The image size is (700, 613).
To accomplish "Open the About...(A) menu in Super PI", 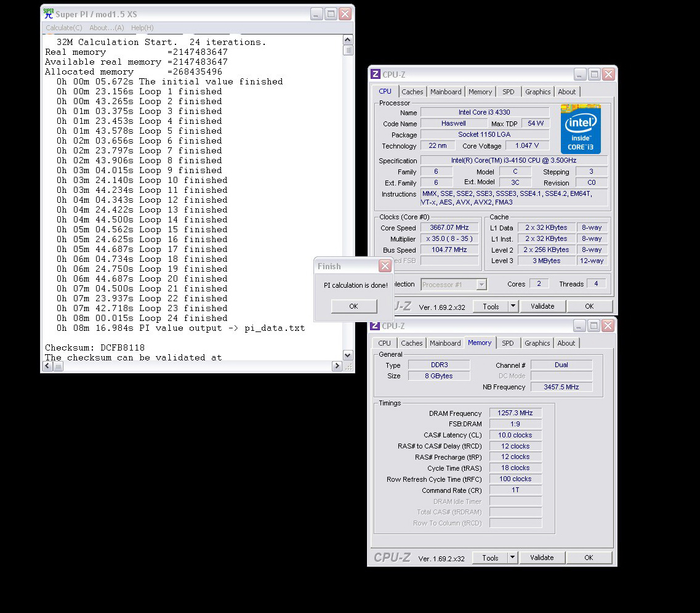I will [x=107, y=28].
